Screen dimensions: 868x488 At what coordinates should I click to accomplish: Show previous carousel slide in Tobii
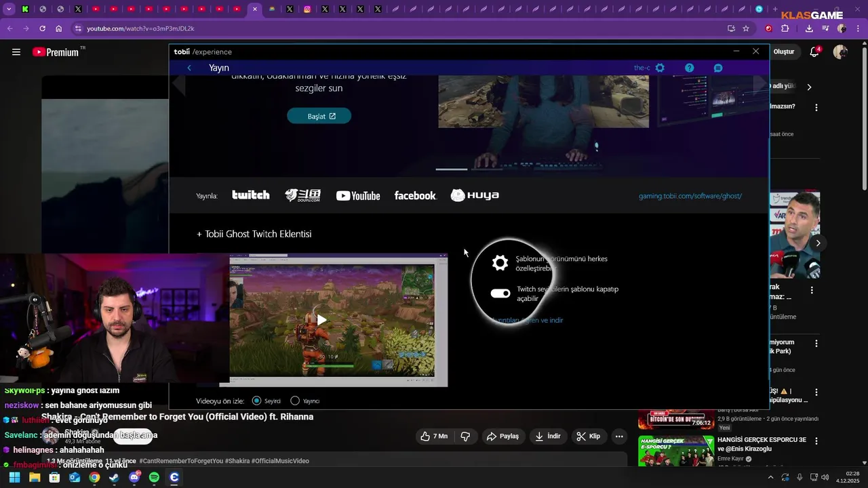tap(179, 84)
